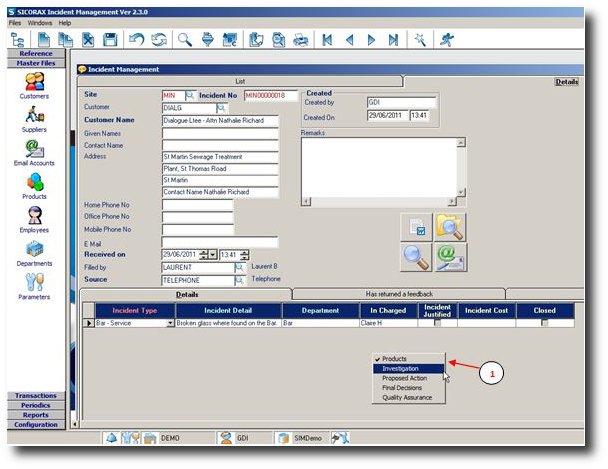Screen dimensions: 608x469
Task: Click the Reference sidebar button
Action: click(x=35, y=53)
